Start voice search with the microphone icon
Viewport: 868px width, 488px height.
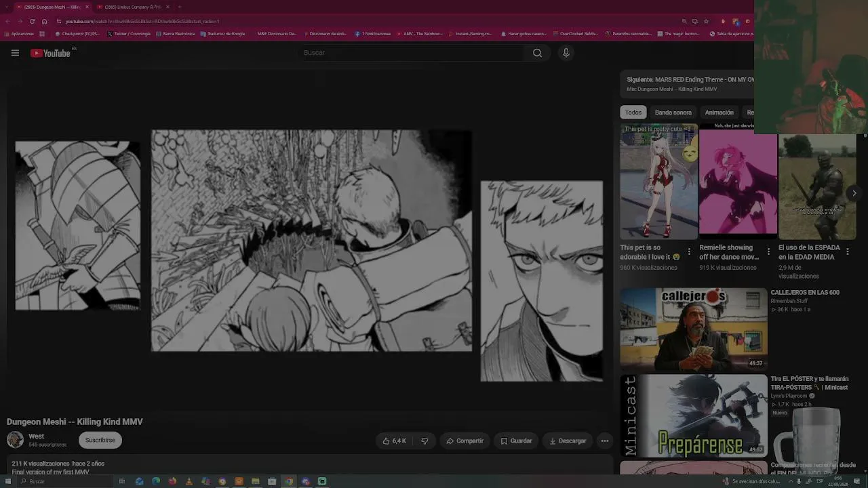(x=566, y=53)
